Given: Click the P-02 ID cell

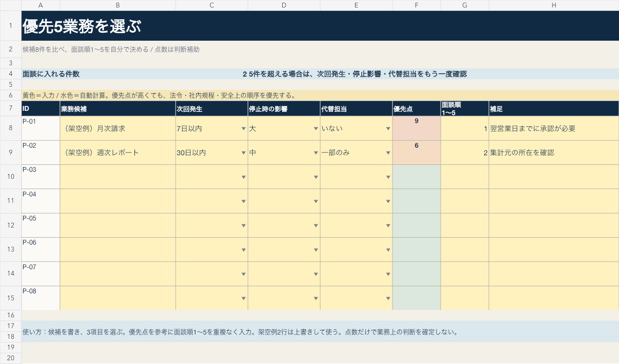Looking at the screenshot, I should pyautogui.click(x=41, y=153).
